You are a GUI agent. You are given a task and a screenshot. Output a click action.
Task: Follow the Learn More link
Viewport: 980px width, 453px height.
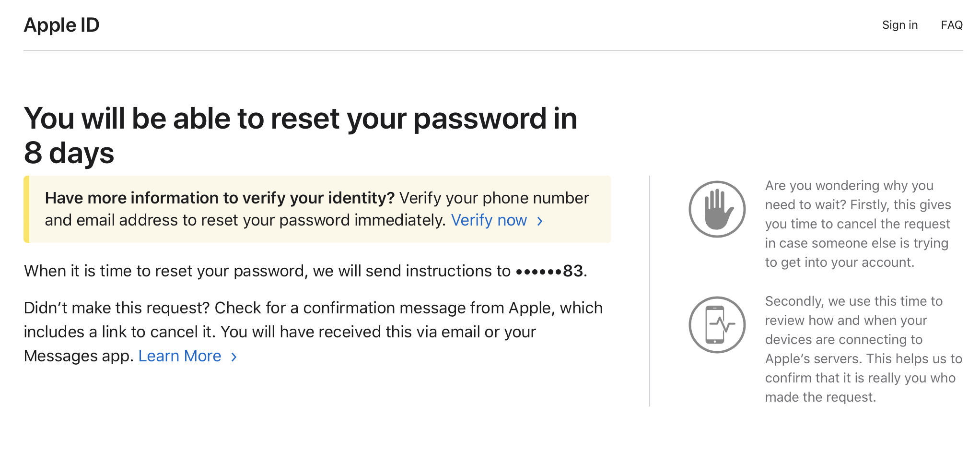tap(180, 356)
